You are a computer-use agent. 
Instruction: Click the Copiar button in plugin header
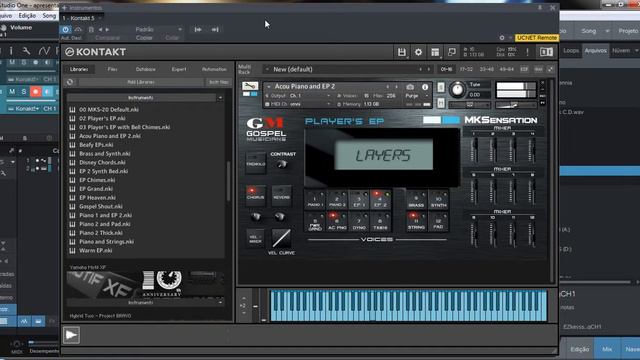point(144,38)
